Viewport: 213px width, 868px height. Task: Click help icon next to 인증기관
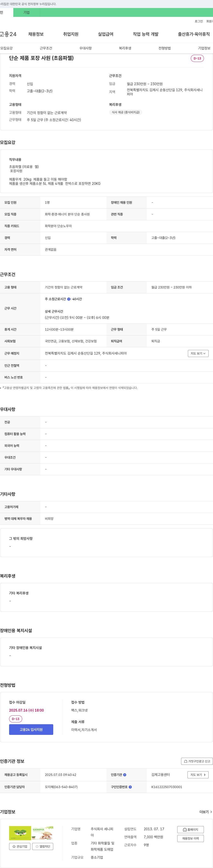pyautogui.click(x=125, y=775)
